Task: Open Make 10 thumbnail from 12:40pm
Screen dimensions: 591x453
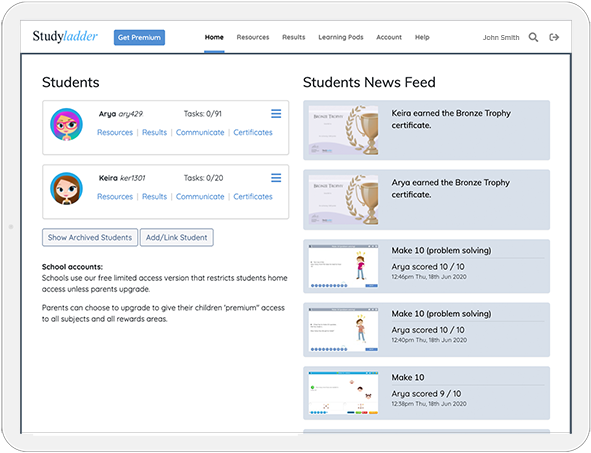Action: (343, 330)
